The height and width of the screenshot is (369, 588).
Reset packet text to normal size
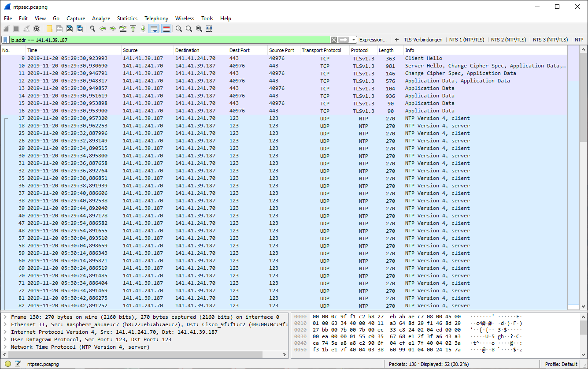point(199,29)
